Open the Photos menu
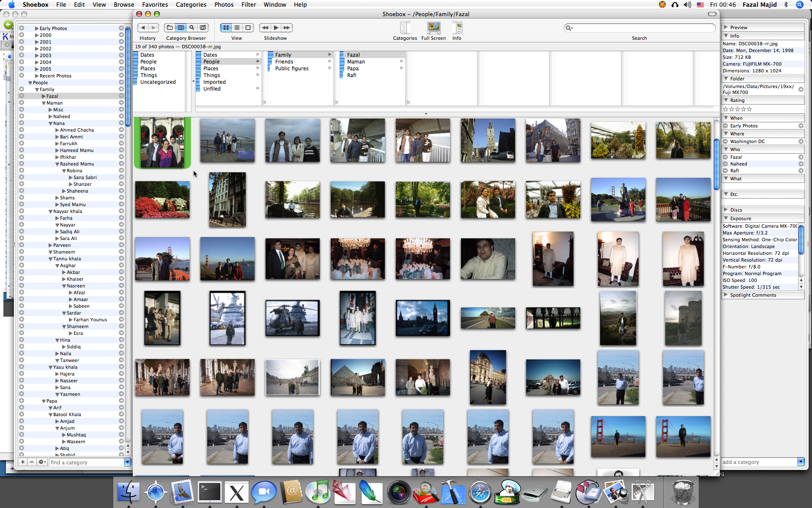812x508 pixels. point(224,5)
